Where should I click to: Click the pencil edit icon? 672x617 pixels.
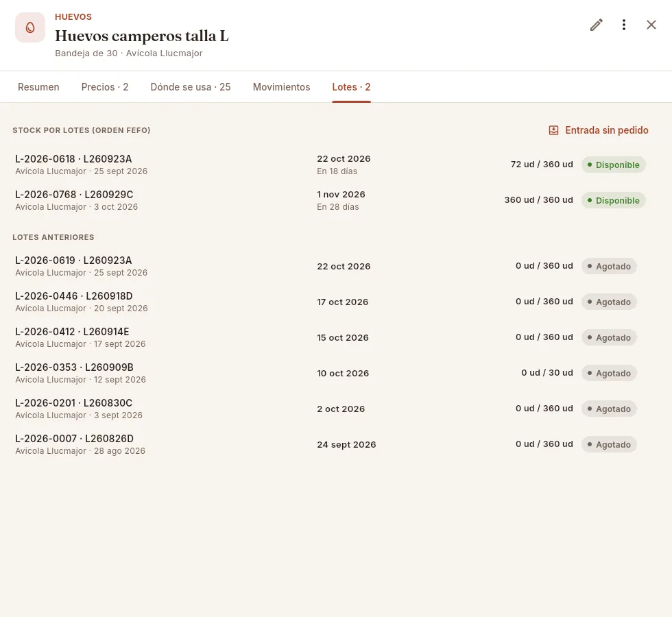point(596,25)
